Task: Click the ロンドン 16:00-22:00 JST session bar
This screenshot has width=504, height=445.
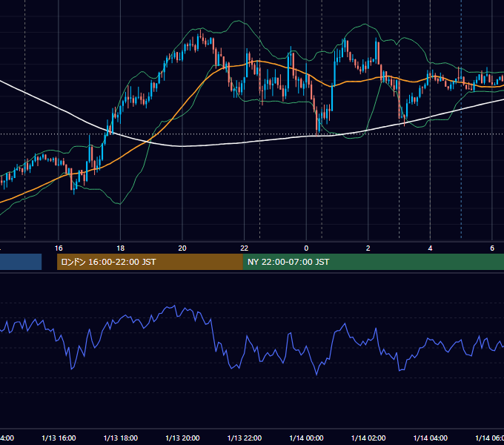Action: [150, 262]
